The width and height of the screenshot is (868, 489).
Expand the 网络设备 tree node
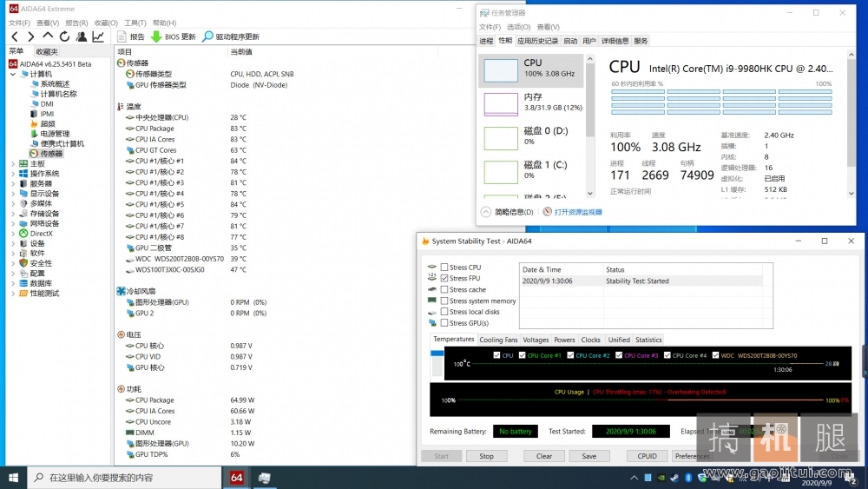(13, 224)
